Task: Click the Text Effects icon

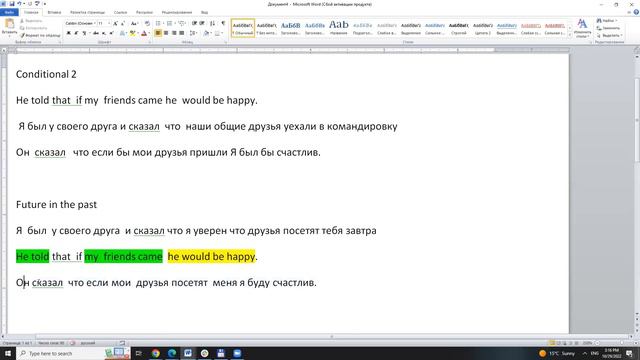Action: click(122, 33)
